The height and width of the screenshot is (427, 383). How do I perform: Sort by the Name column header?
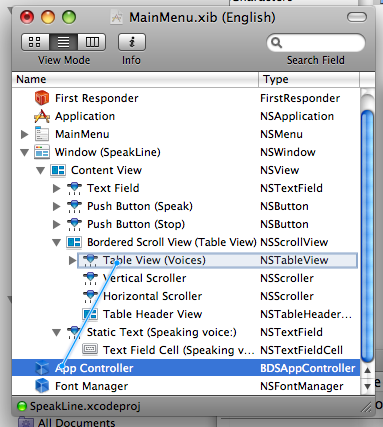coord(135,79)
